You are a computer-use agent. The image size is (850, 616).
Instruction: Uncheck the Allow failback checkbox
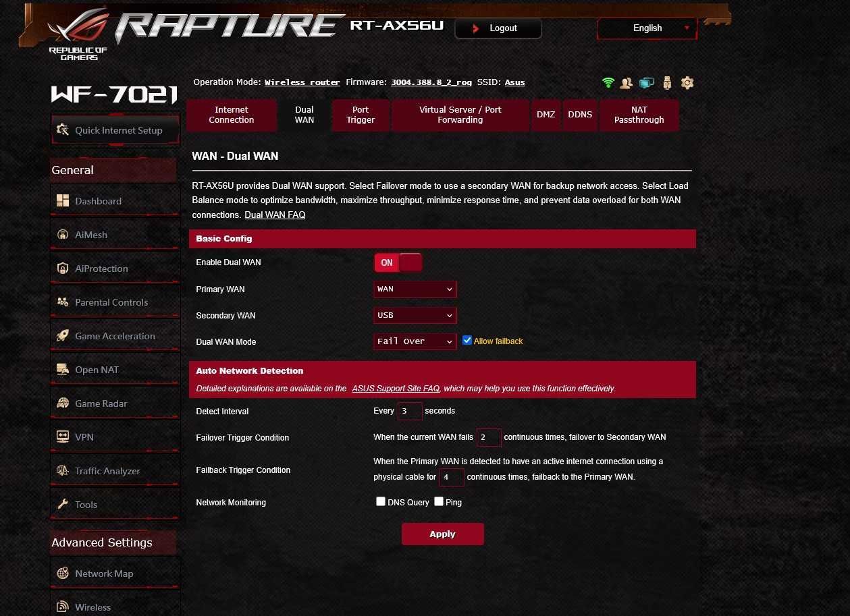pos(467,341)
